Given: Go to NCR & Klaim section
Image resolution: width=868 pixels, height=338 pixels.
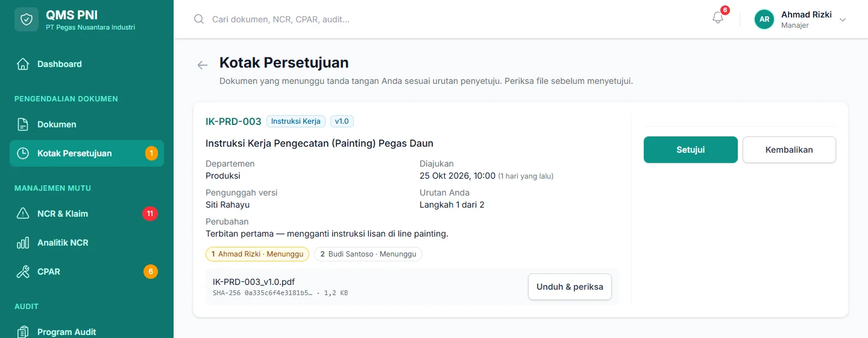Looking at the screenshot, I should [87, 214].
